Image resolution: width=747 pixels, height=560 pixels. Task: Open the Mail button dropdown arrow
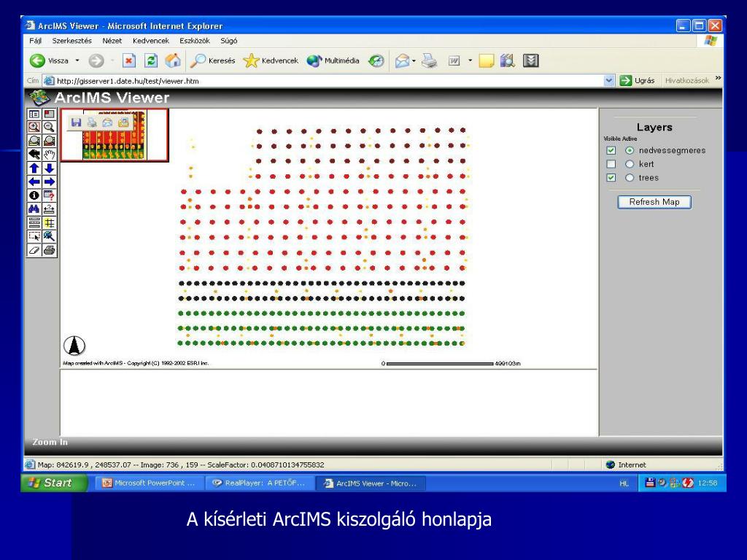coord(414,61)
